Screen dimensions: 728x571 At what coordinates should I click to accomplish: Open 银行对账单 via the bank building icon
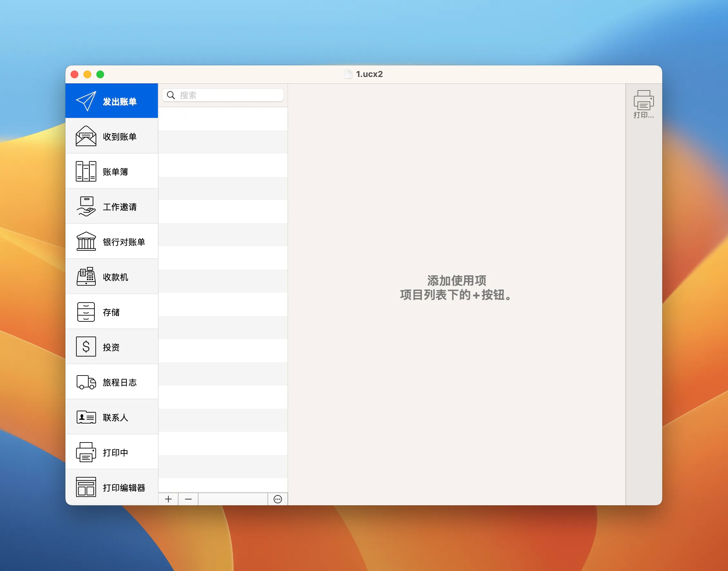[86, 241]
